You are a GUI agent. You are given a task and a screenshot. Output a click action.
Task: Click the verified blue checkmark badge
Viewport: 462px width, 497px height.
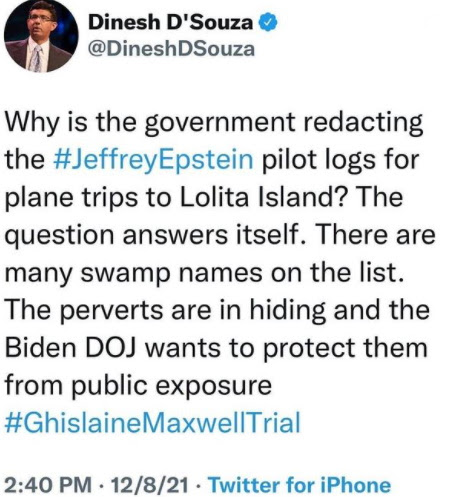[268, 23]
